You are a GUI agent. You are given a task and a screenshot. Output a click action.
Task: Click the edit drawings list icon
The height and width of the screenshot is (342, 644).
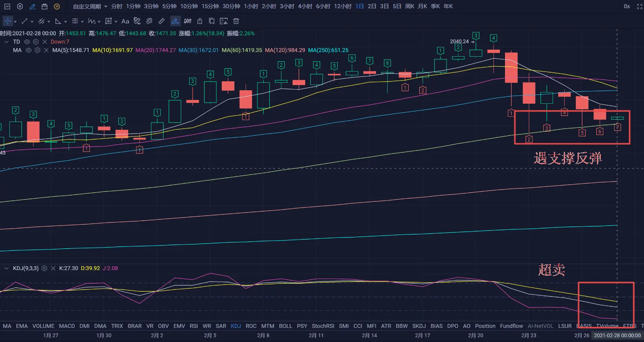click(x=224, y=21)
